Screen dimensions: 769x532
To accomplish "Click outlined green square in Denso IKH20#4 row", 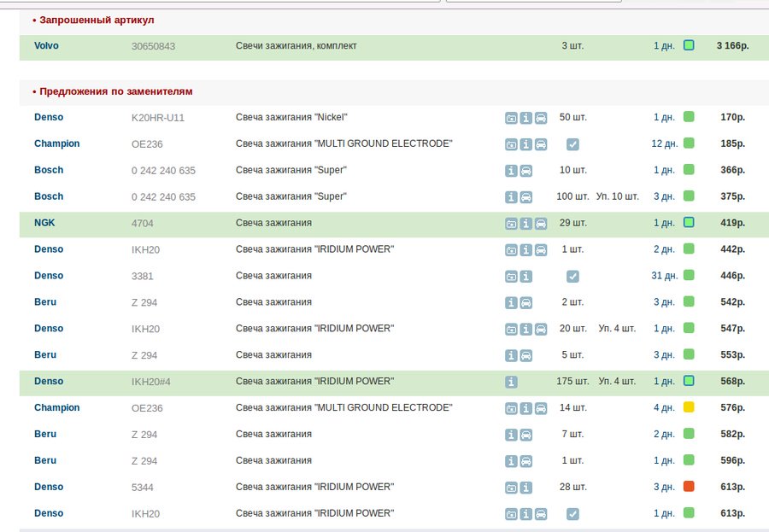I will 689,381.
